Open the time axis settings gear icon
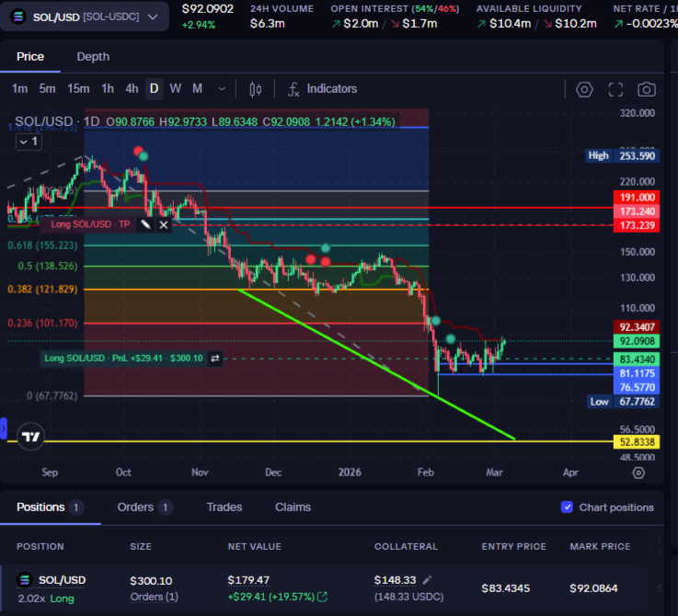The image size is (678, 616). [638, 473]
